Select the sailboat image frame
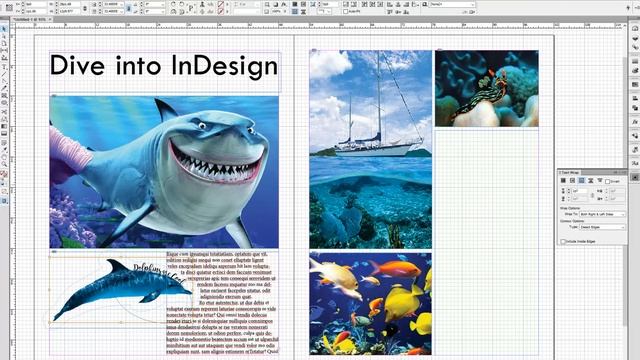 pyautogui.click(x=370, y=149)
